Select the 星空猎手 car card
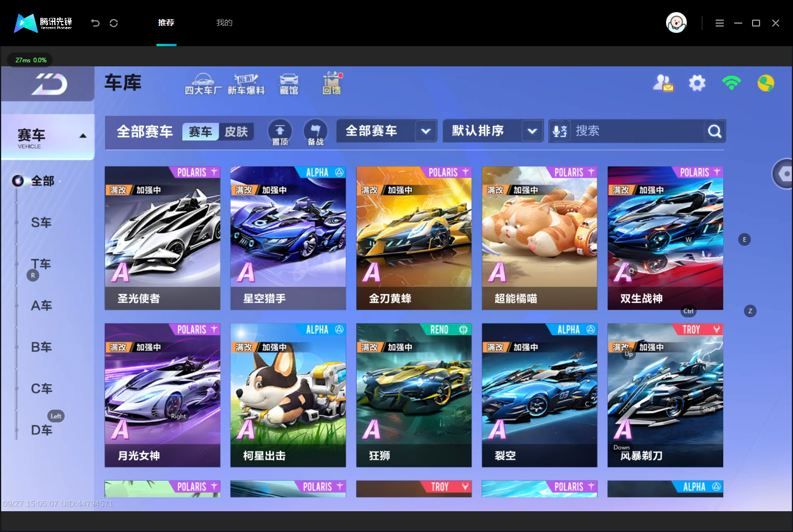Screen dimensions: 793x532 click(288, 238)
